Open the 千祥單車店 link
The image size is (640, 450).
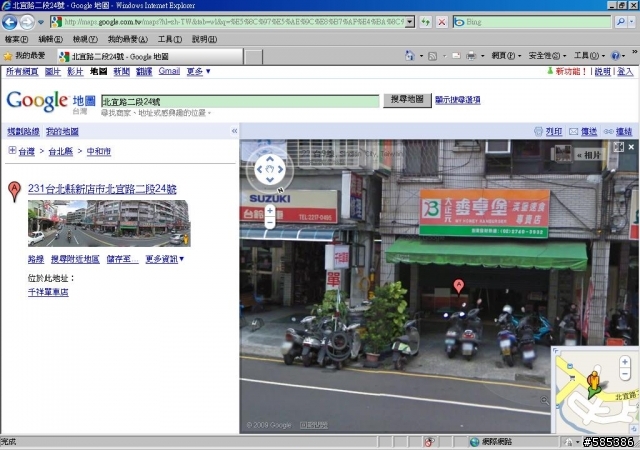(x=48, y=292)
